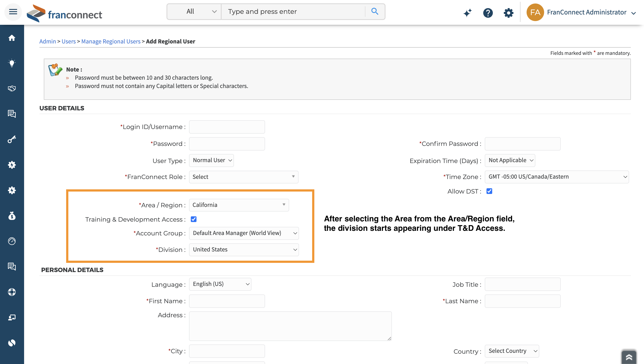Viewport: 644px width, 364px height.
Task: Open the help question mark icon
Action: click(x=488, y=12)
